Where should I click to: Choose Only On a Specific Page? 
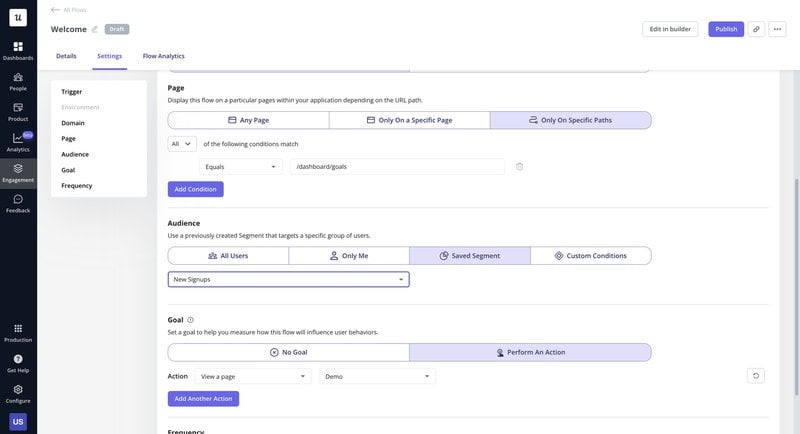click(410, 120)
